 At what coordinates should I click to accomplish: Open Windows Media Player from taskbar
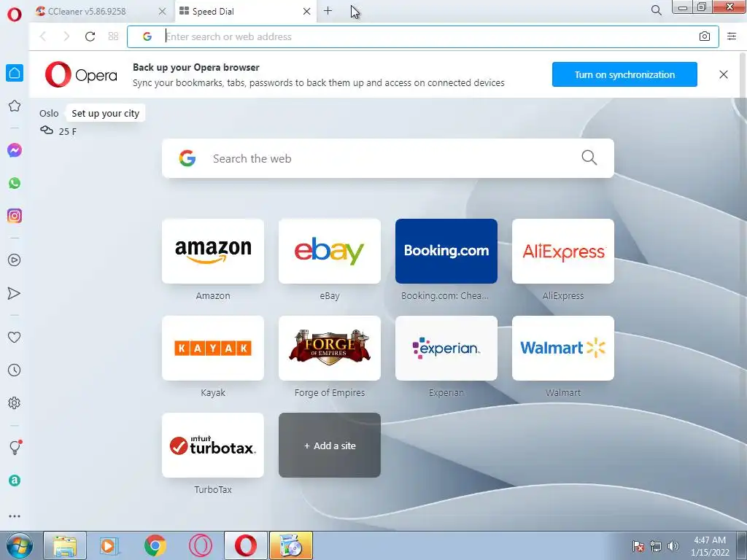point(109,545)
